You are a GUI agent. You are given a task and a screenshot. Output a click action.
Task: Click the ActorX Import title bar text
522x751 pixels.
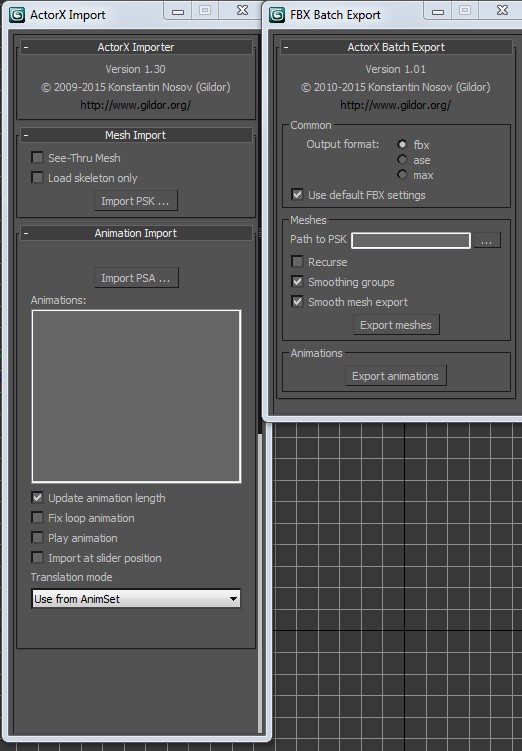click(68, 15)
